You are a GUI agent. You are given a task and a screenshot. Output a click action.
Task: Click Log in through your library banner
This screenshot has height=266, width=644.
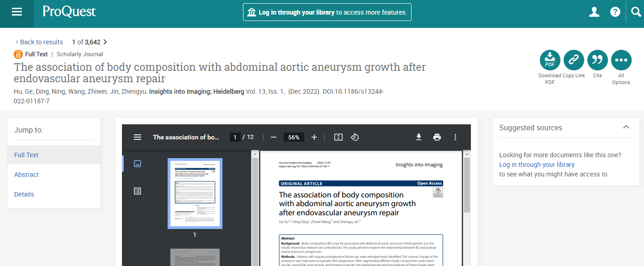327,12
